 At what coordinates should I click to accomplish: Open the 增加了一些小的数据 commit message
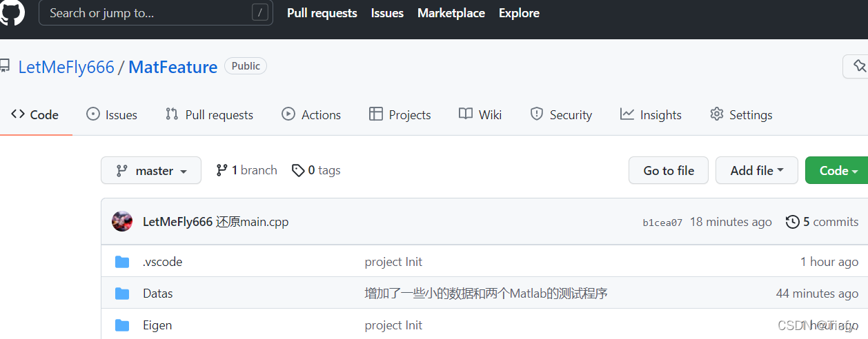click(486, 294)
